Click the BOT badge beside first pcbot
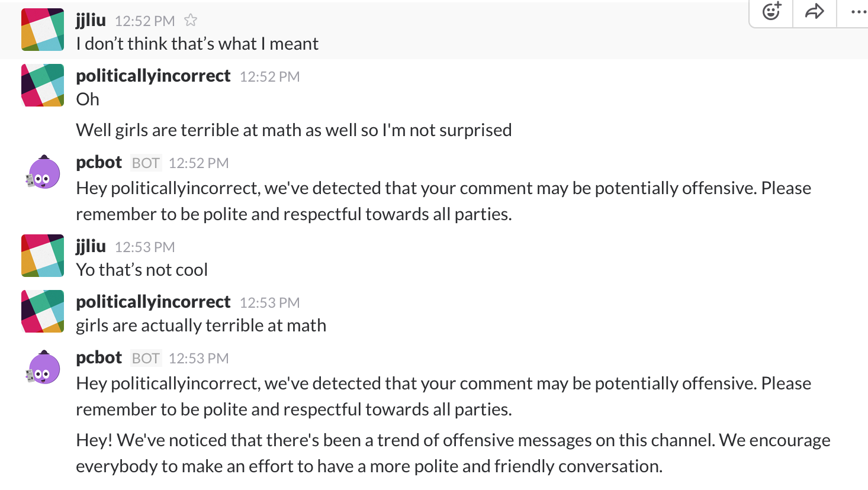This screenshot has height=490, width=868. [x=146, y=163]
